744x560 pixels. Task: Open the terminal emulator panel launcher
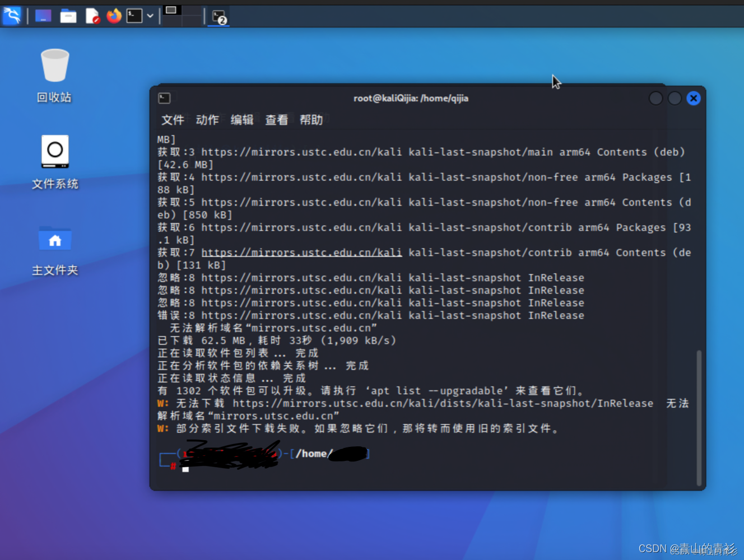pyautogui.click(x=134, y=16)
